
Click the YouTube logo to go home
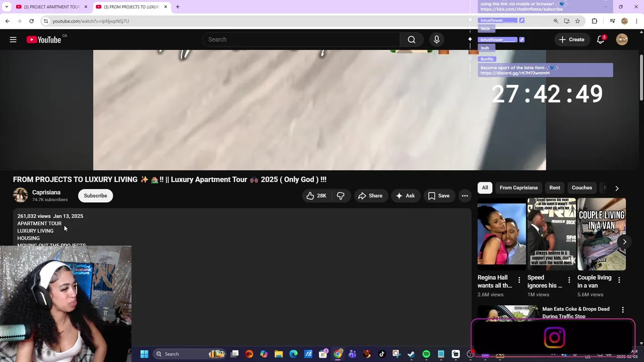[44, 40]
